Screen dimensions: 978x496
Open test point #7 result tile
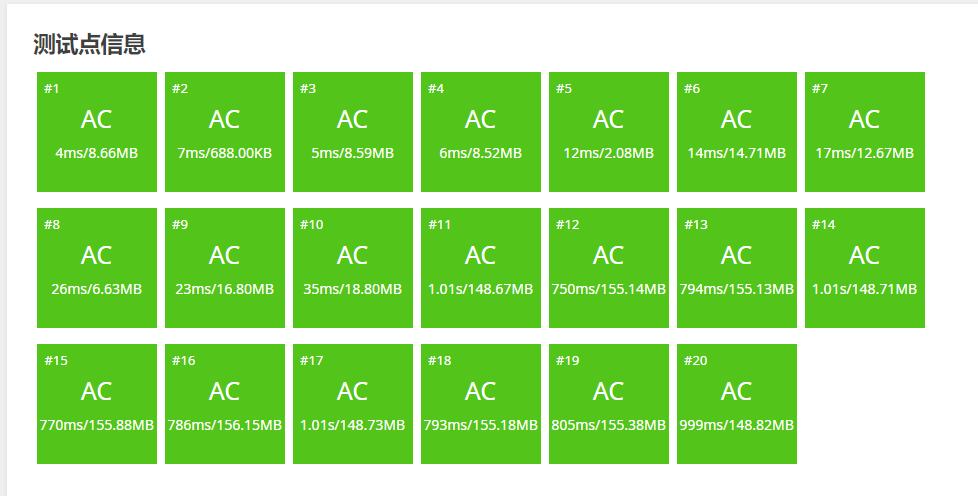tap(864, 132)
